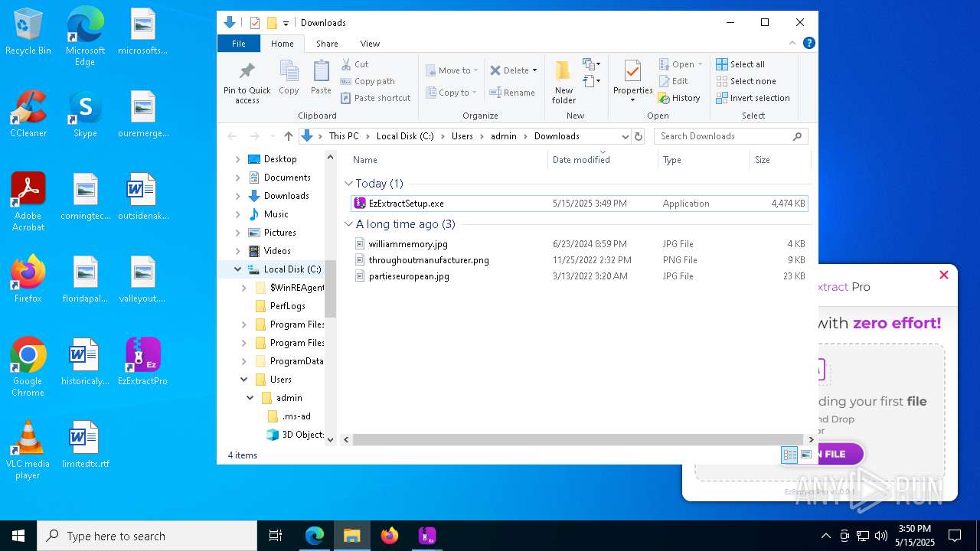The width and height of the screenshot is (980, 551).
Task: Click the Edit command in ribbon
Action: click(x=673, y=81)
